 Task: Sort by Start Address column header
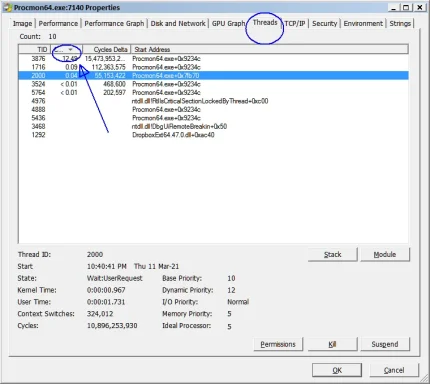(x=269, y=49)
